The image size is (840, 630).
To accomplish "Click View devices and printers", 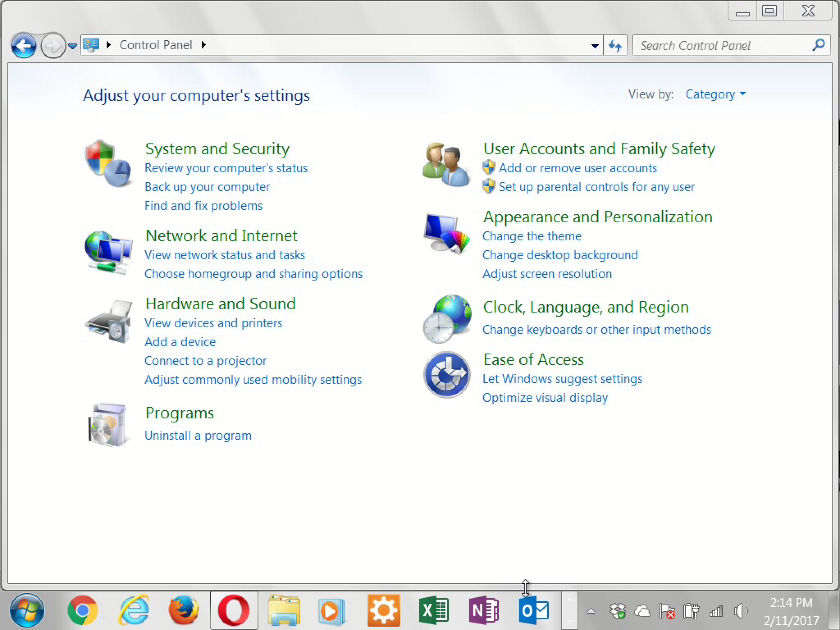I will (213, 323).
